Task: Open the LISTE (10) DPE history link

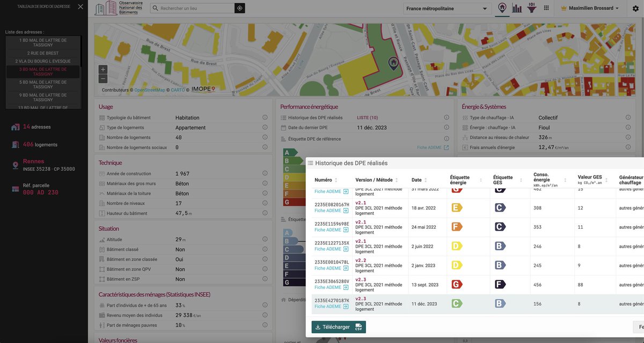Action: pyautogui.click(x=367, y=118)
